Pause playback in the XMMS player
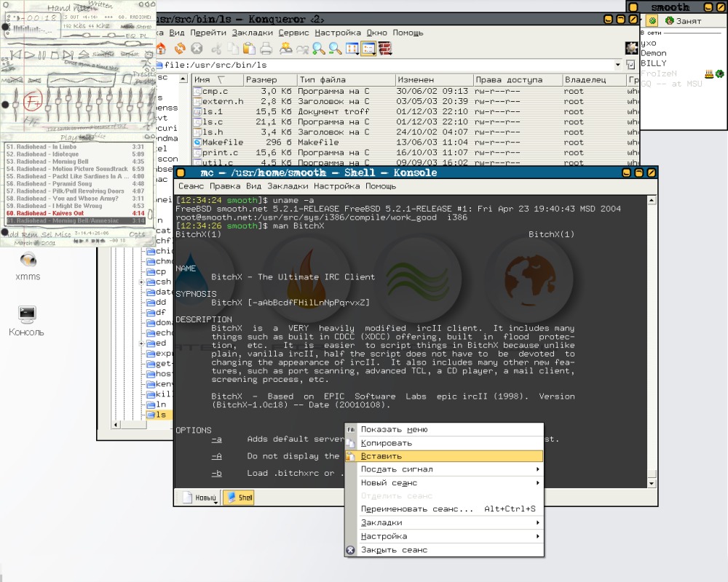The image size is (728, 582). pos(42,55)
